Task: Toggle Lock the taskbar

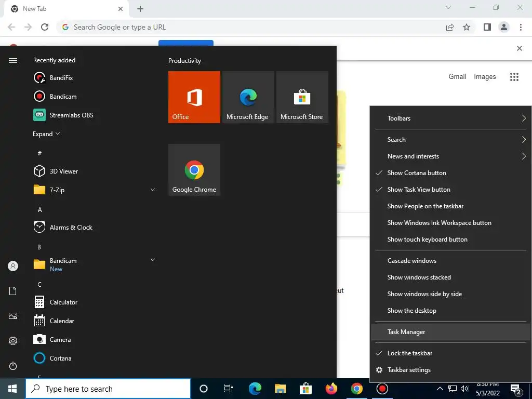Action: point(450,353)
